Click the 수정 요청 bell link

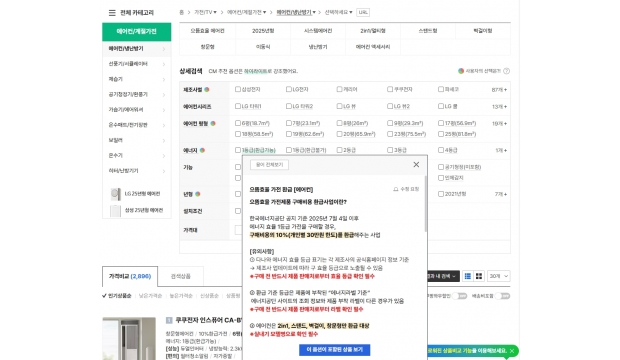[x=406, y=189]
